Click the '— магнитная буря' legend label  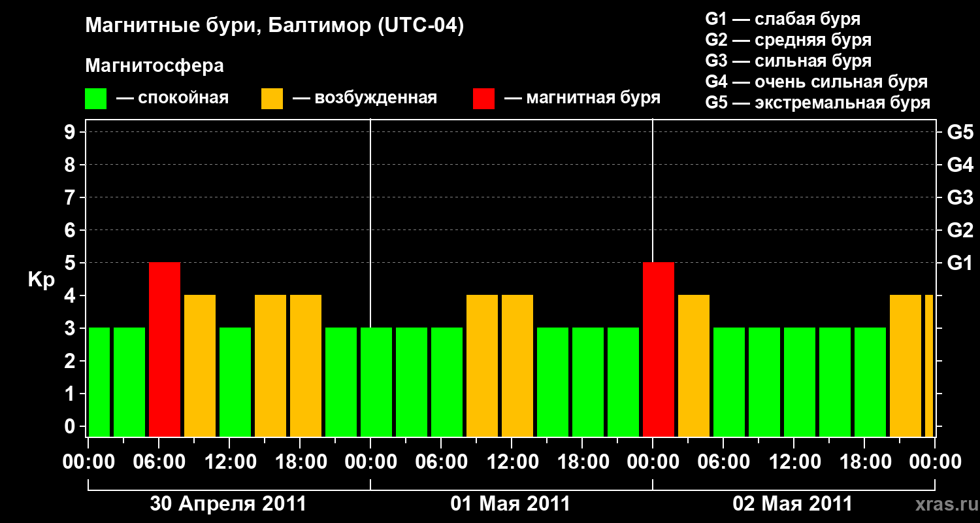coord(583,98)
